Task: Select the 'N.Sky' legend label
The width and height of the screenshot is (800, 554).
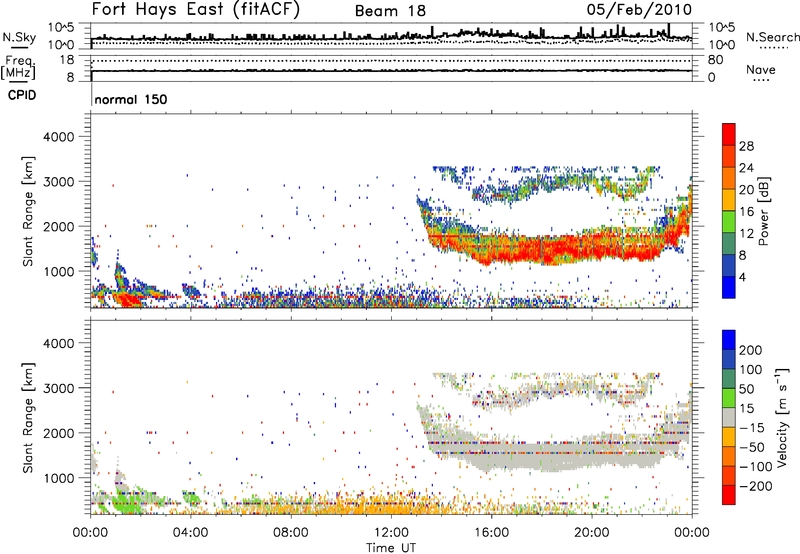Action: (19, 37)
